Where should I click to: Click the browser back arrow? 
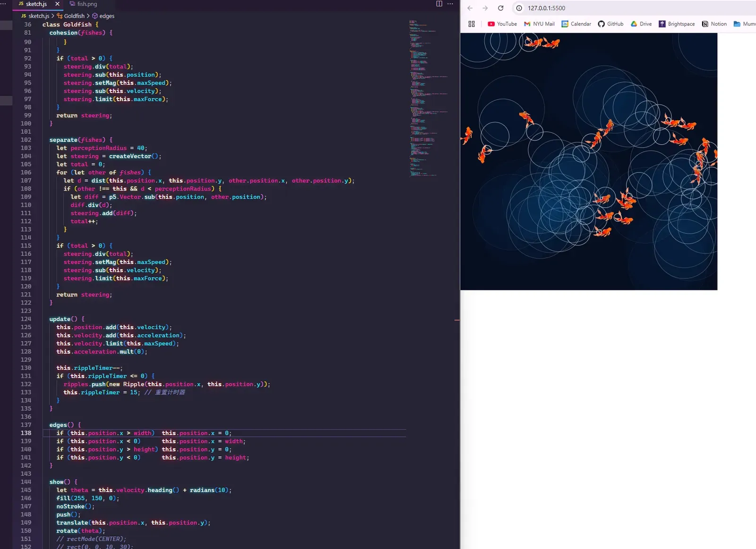tap(470, 8)
